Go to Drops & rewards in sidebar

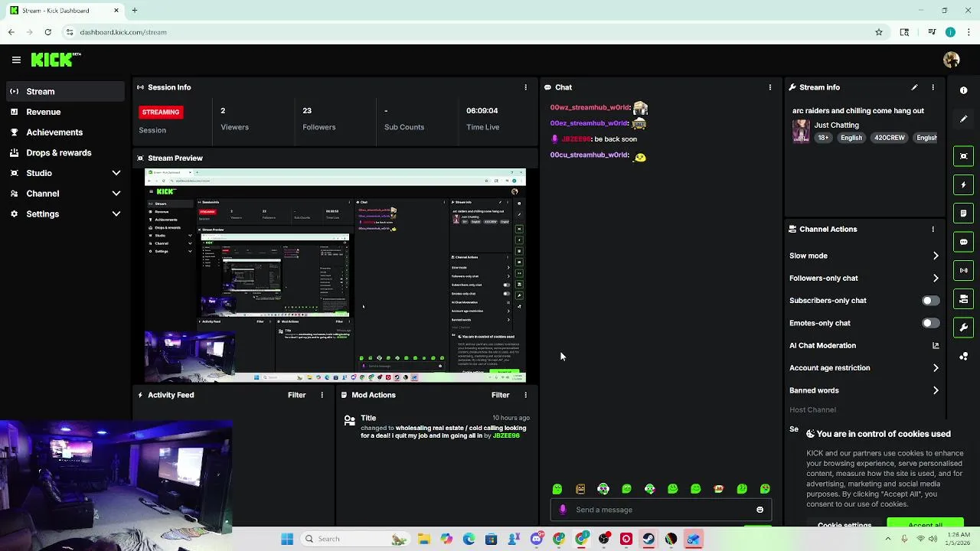65,152
